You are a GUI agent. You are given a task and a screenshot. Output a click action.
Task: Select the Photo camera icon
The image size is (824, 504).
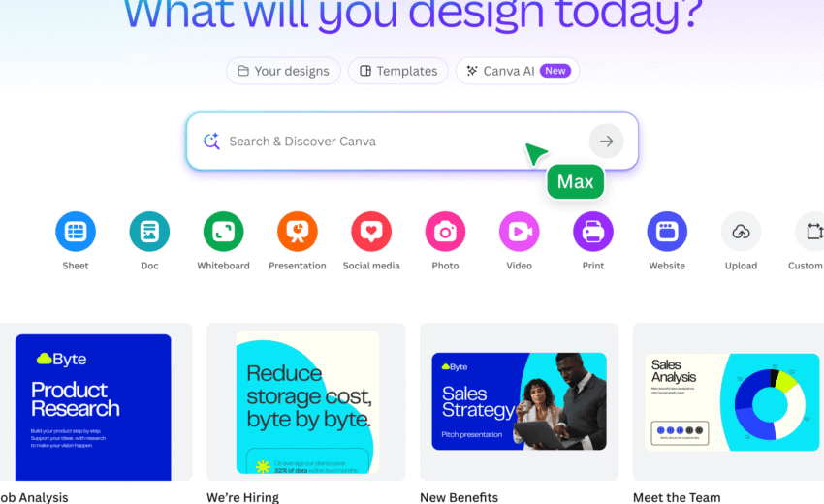click(445, 232)
